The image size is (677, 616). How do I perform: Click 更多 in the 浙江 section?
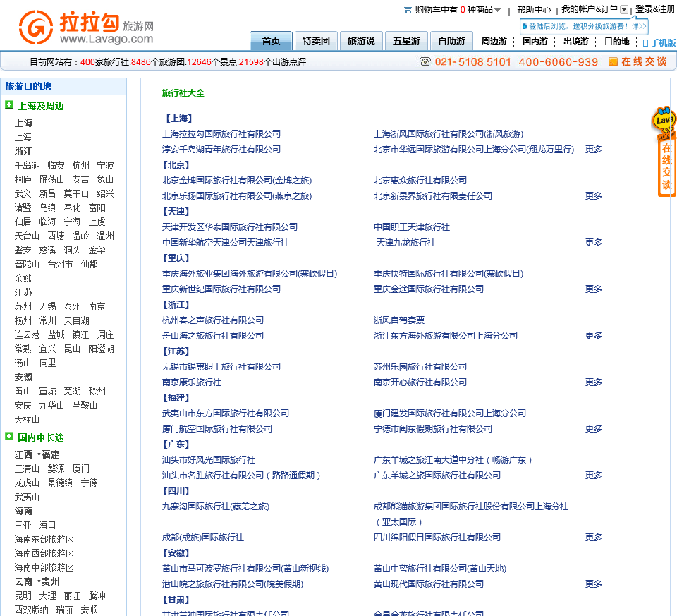594,336
